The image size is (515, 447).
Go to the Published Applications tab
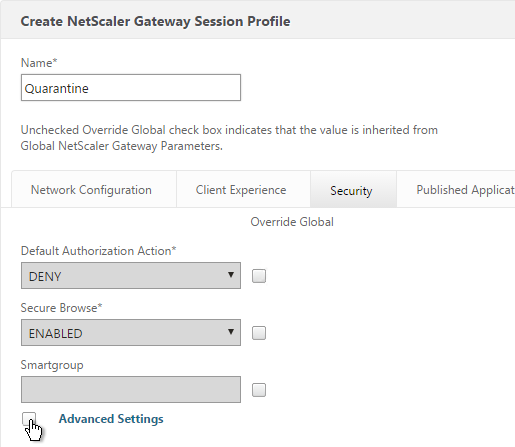(456, 189)
